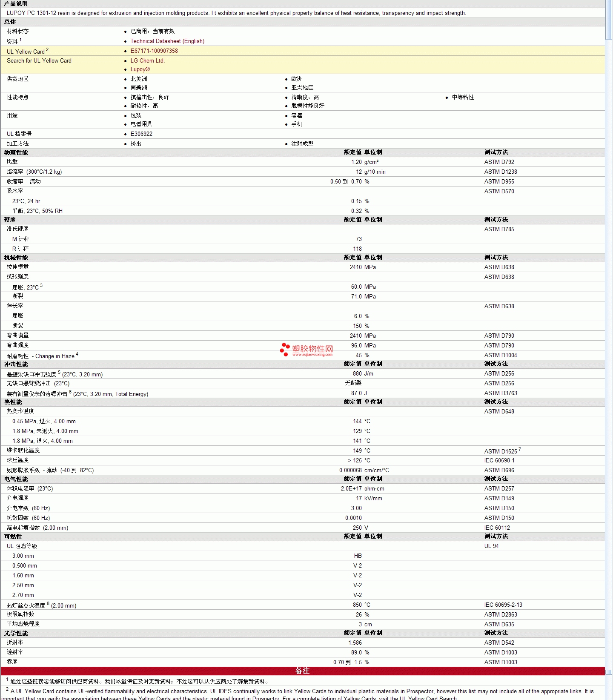This screenshot has height=700, width=613.
Task: Click the 3.00 mm HB rating
Action: 358,556
